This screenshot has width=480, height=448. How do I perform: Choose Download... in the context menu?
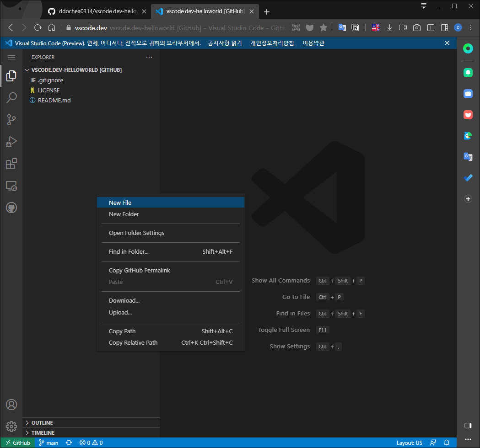tap(171, 300)
